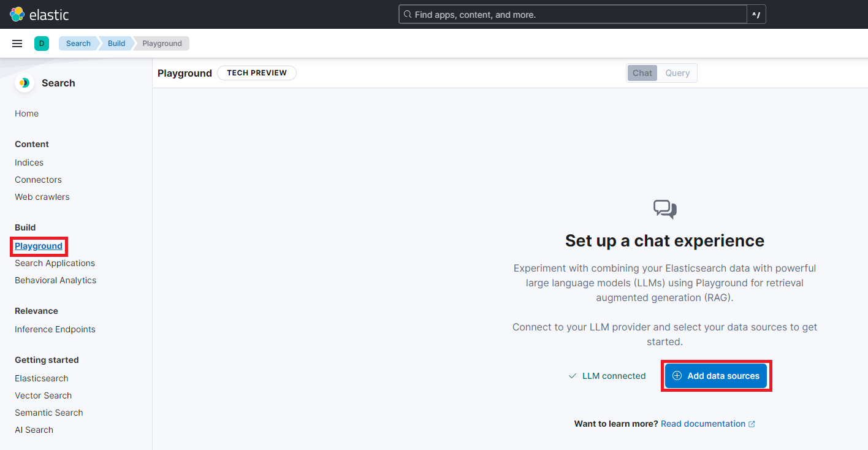Switch to the Chat mode

tap(642, 73)
